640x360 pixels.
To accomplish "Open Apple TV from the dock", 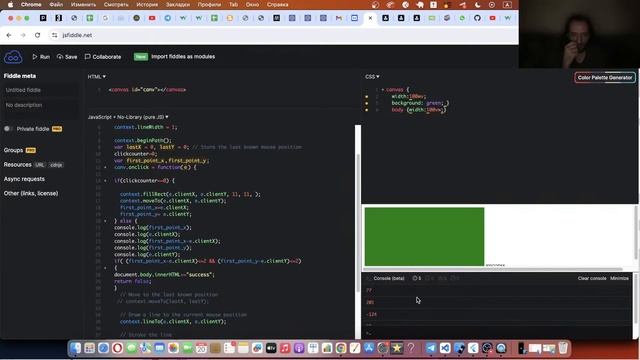I will 271,348.
